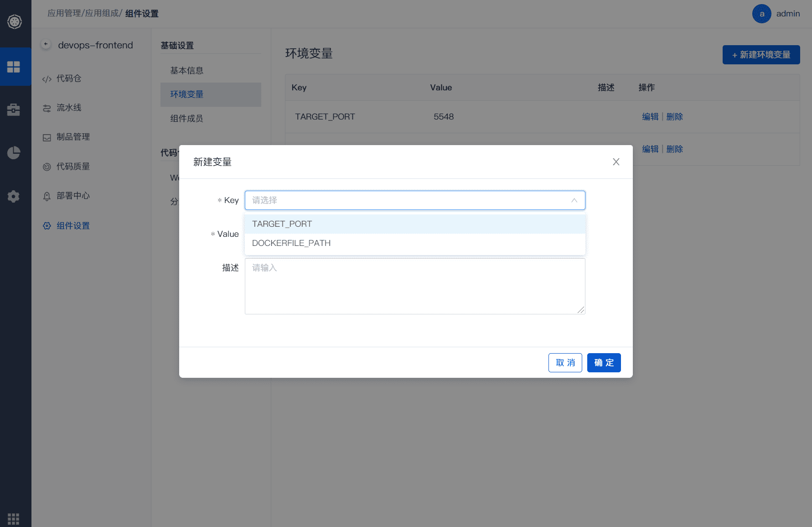
Task: Click the back arrow beside devops-frontend
Action: coord(46,44)
